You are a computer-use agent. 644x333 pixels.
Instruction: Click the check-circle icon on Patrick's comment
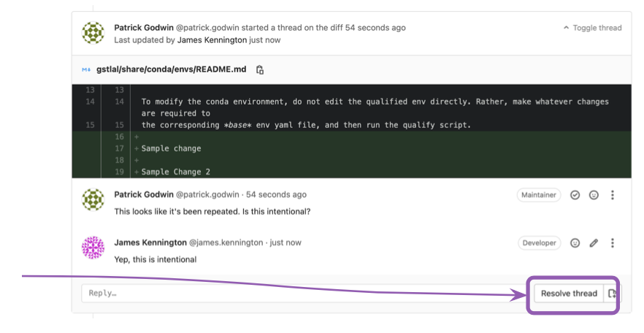pos(575,195)
